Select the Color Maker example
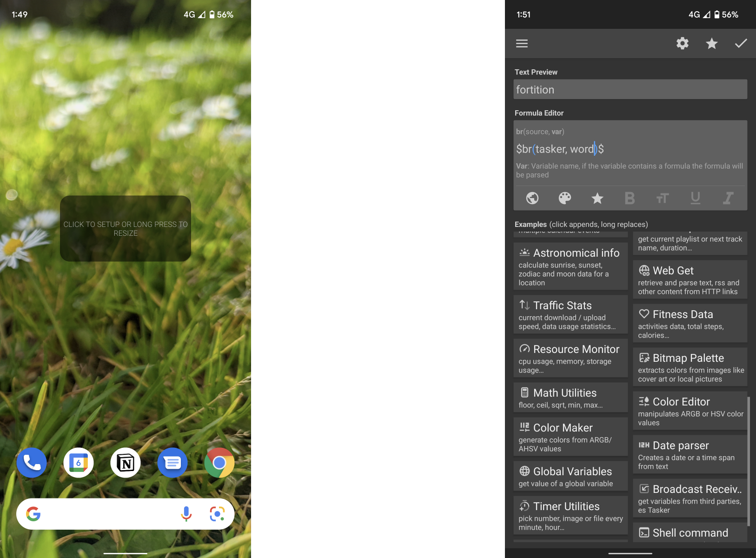Viewport: 756px width, 558px height. pos(570,437)
